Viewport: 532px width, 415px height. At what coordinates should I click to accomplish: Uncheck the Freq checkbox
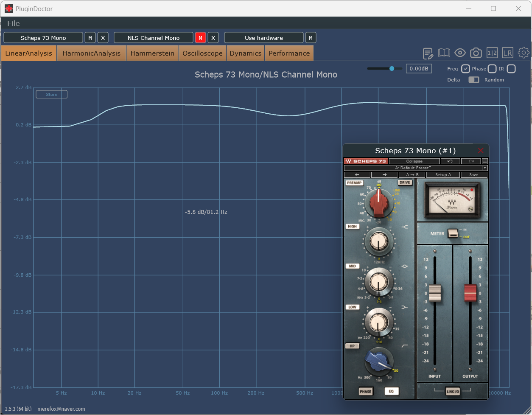465,69
